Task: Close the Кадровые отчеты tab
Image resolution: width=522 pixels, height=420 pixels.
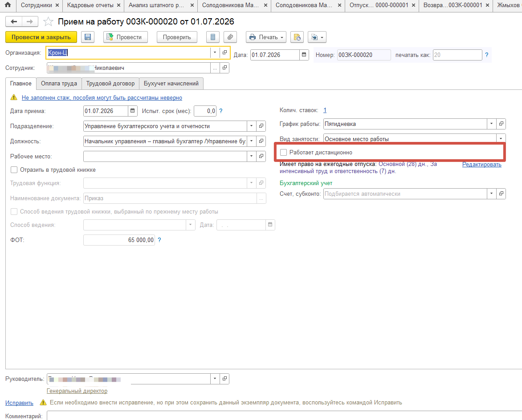Action: point(118,5)
